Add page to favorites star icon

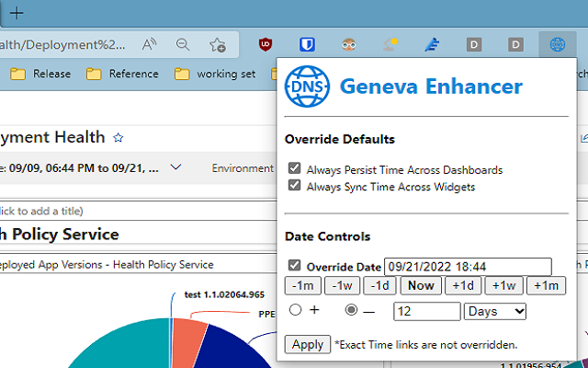tap(218, 45)
